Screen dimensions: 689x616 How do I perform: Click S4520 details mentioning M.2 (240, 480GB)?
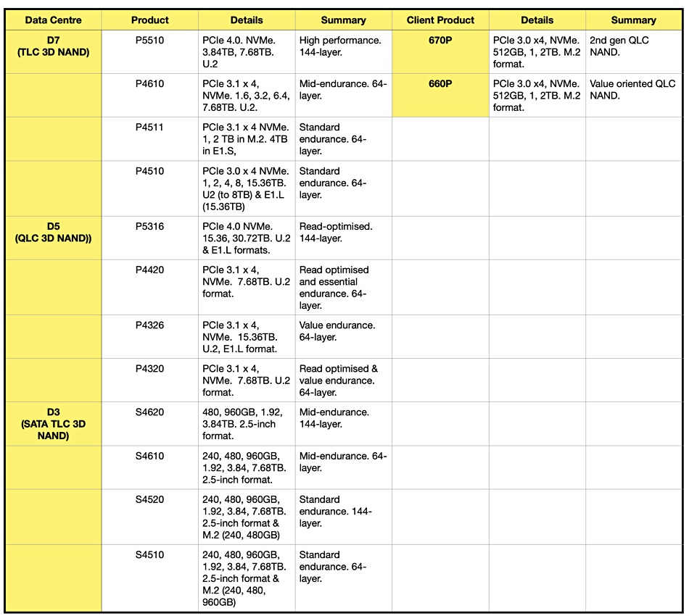coord(247,517)
